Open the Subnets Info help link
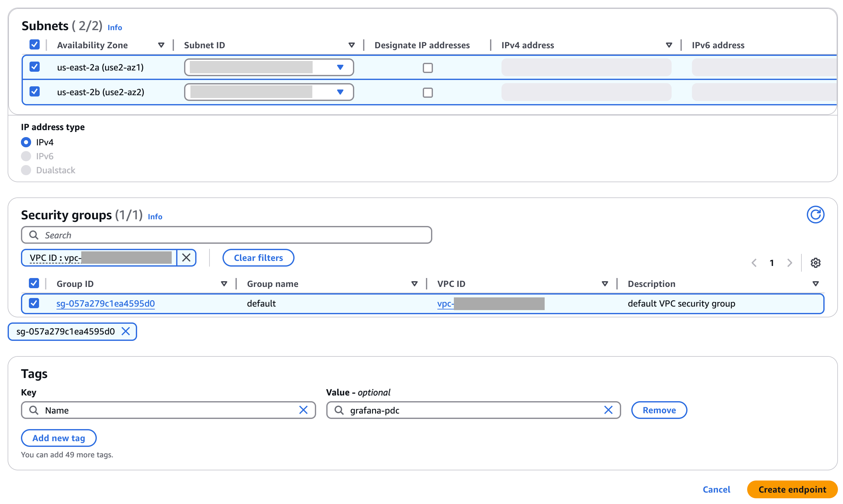 coord(114,27)
